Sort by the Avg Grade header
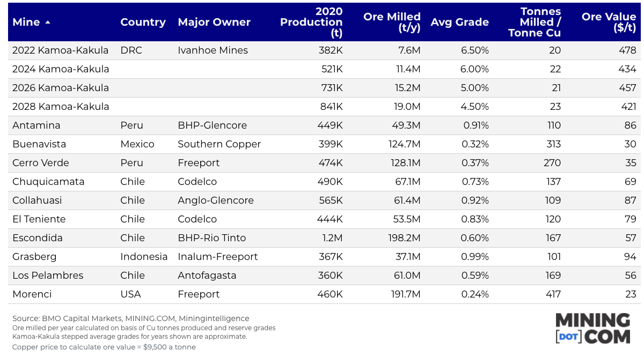This screenshot has width=644, height=357. click(459, 23)
